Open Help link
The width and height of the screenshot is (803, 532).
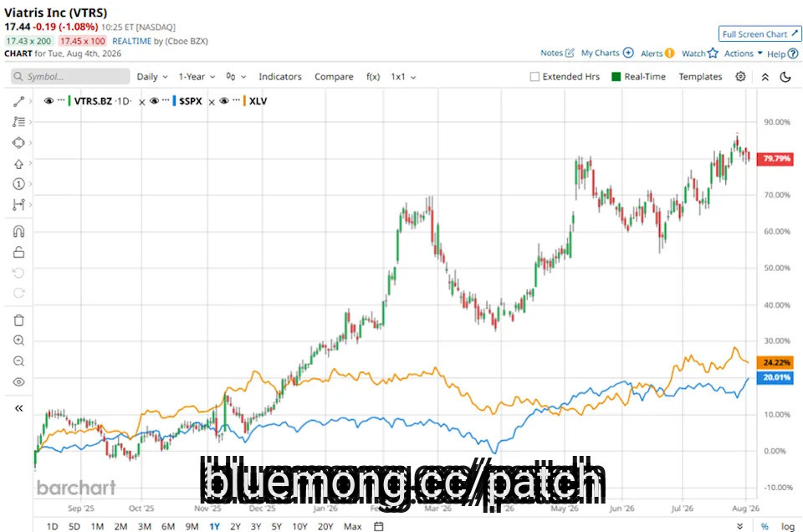click(x=783, y=54)
